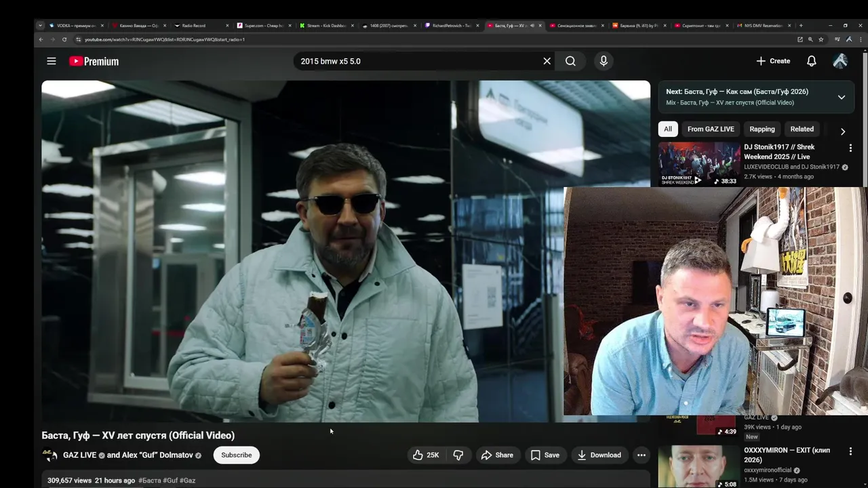
Task: Open Alex "Guf" Dolmatov channel link
Action: point(157,455)
